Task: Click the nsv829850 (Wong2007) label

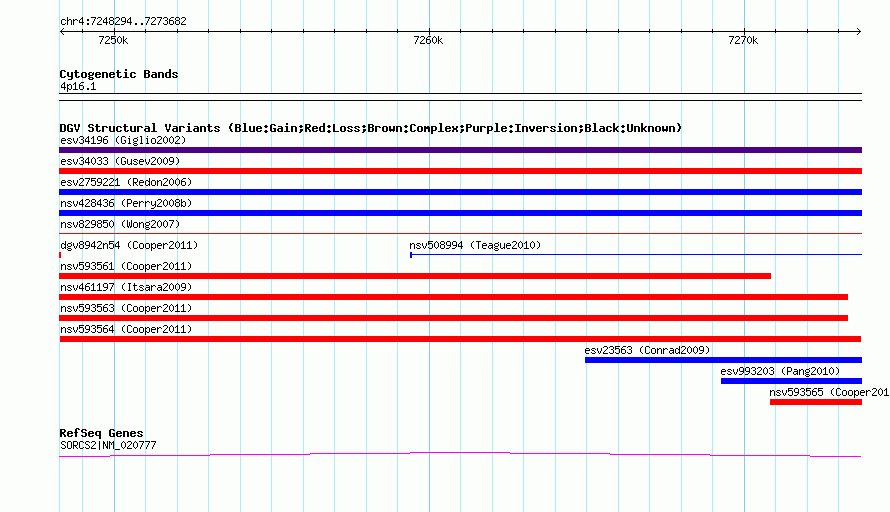Action: (120, 224)
